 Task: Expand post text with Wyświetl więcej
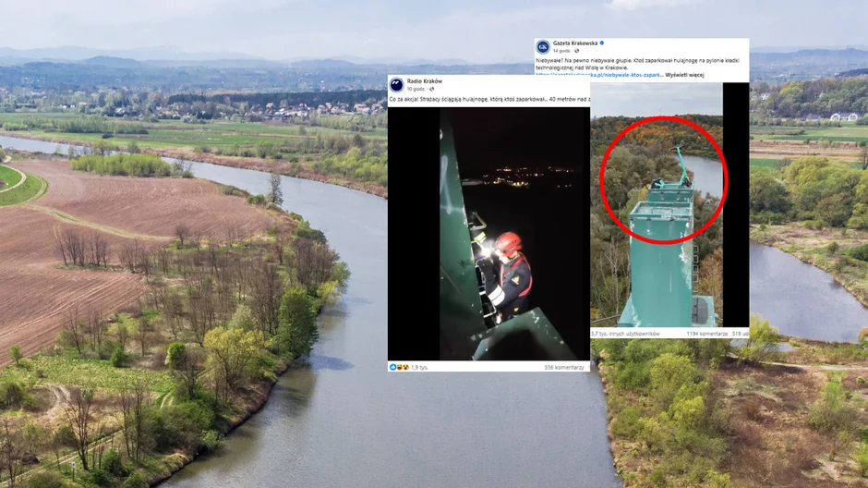pyautogui.click(x=684, y=75)
